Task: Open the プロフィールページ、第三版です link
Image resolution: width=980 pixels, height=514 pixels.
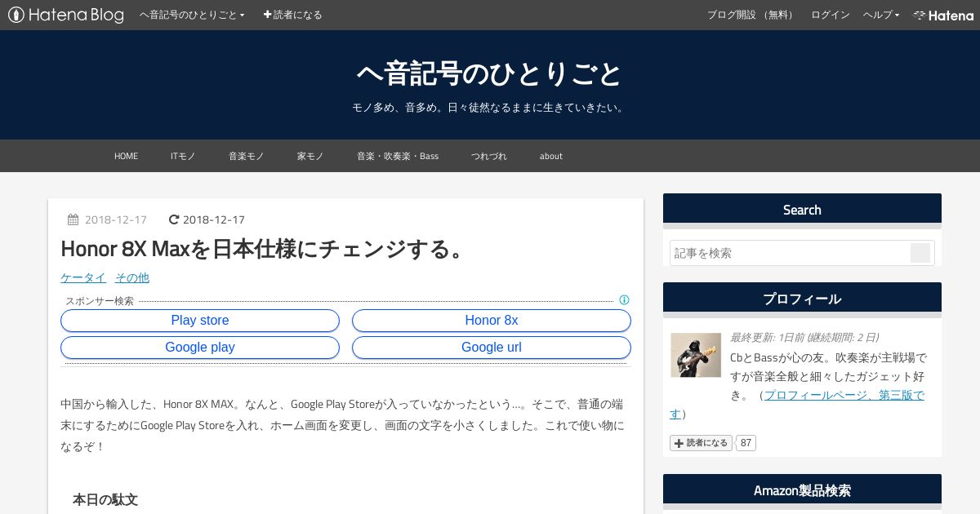Action: [844, 395]
